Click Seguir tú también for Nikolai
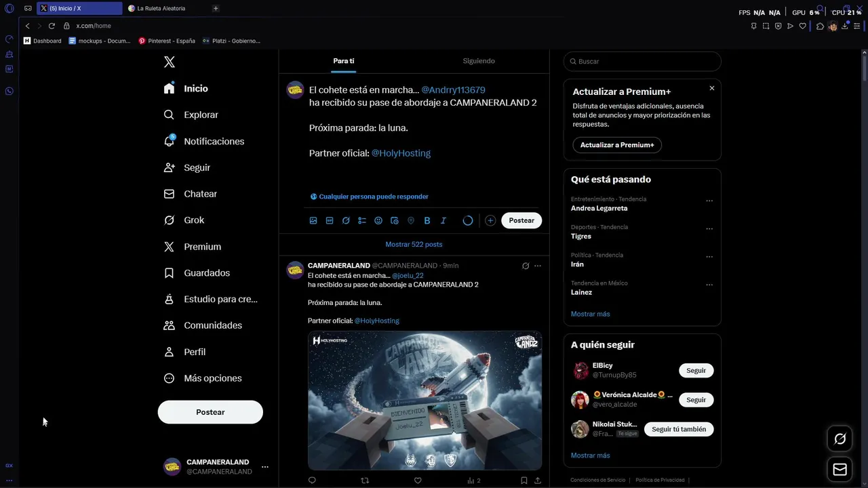 (x=679, y=429)
